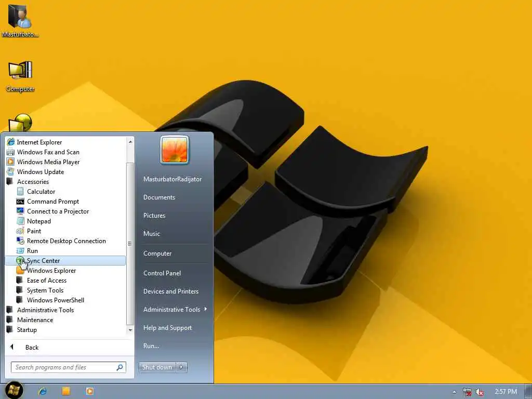Click the Search programs and files box
Screen dimensions: 532x399
[69, 367]
